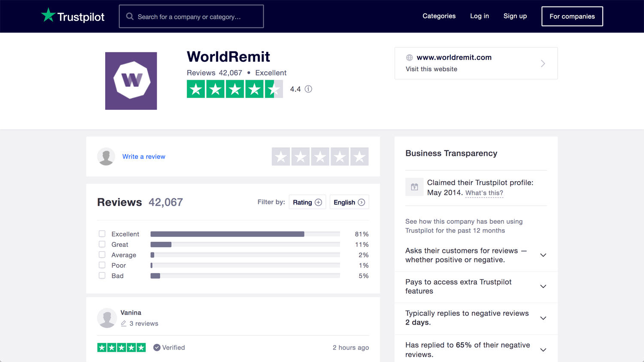Click Vanina's profile avatar
Viewport: 644px width, 362px height.
107,318
